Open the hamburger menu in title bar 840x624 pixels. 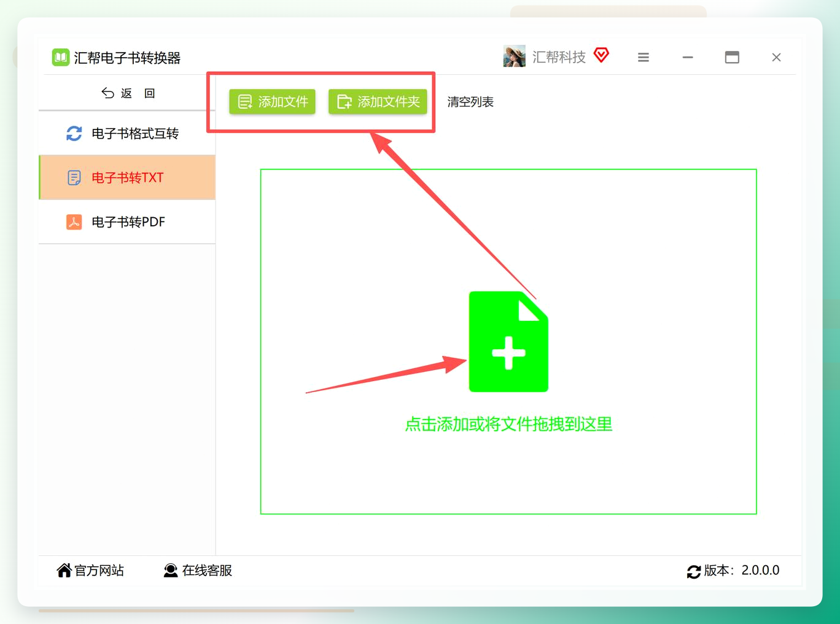644,57
